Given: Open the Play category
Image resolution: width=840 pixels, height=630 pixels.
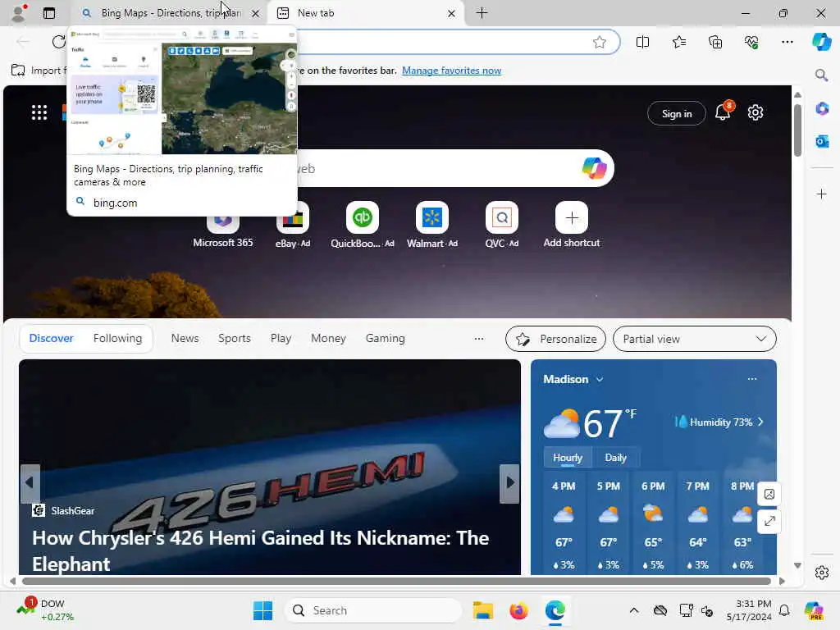Looking at the screenshot, I should click(281, 338).
